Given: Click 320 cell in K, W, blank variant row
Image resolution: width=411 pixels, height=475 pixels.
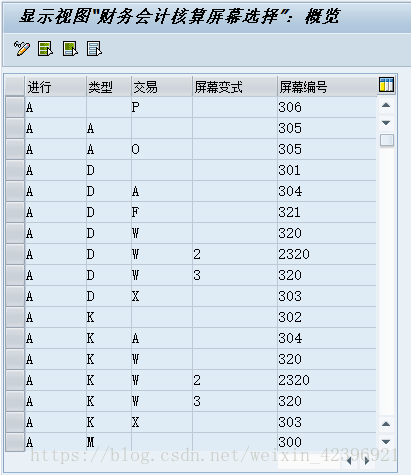Looking at the screenshot, I should pos(327,359).
